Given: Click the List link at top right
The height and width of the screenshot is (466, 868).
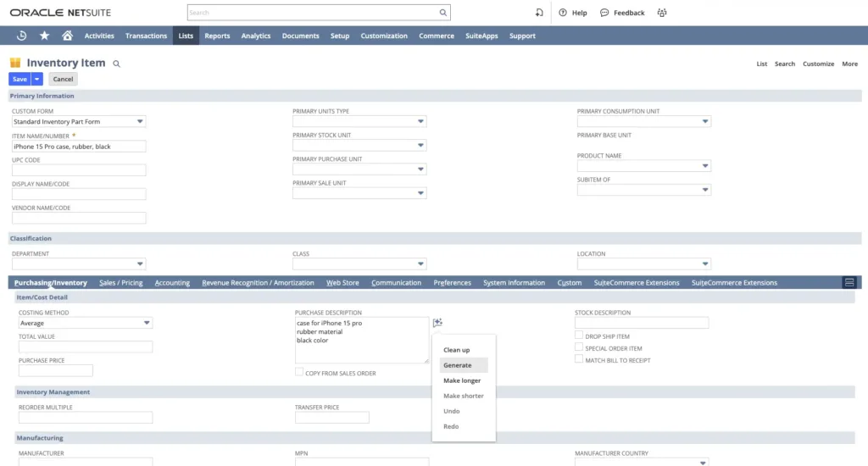Looking at the screenshot, I should pos(762,64).
